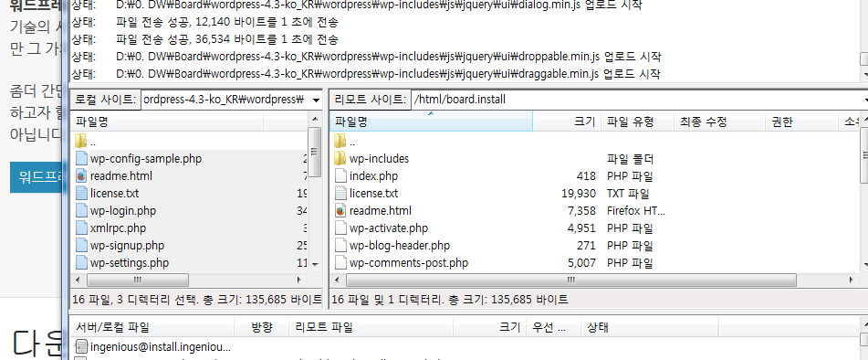868x360 pixels.
Task: Click local pane horizontal scrollbar thumb
Action: (x=137, y=280)
